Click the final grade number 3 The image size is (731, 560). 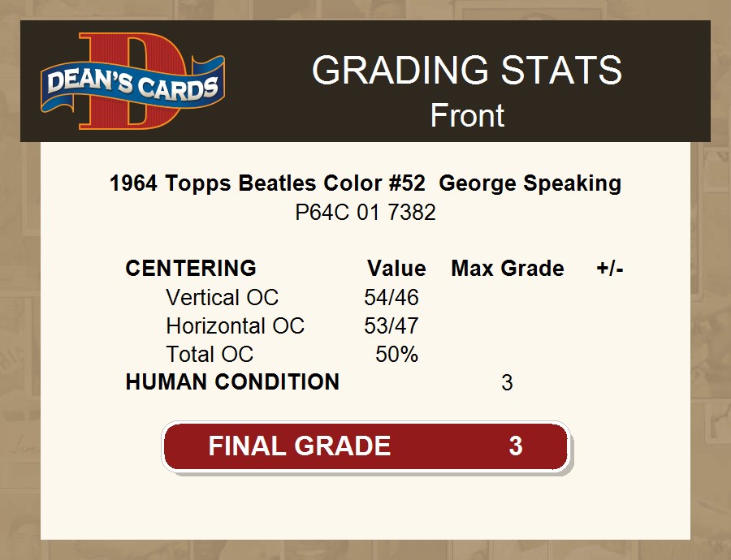tap(515, 446)
